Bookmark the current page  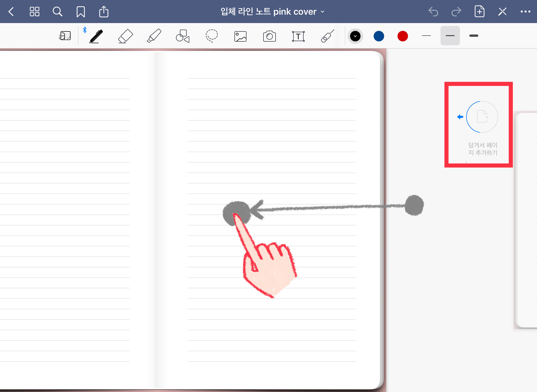80,12
